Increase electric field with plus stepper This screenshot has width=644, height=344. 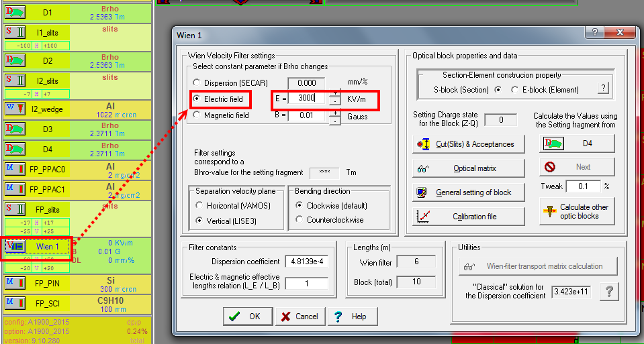(335, 94)
